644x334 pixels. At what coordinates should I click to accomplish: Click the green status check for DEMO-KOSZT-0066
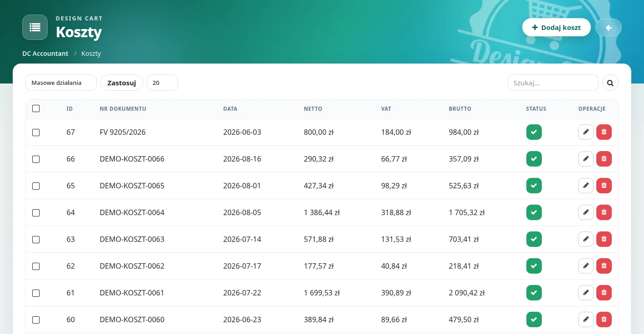[x=534, y=159]
